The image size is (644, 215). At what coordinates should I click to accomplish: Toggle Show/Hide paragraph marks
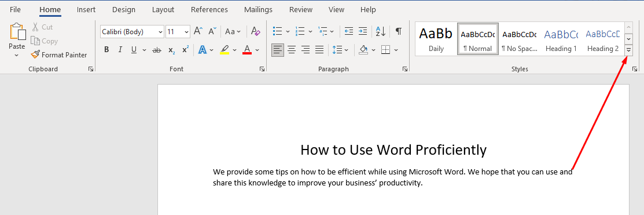click(399, 31)
